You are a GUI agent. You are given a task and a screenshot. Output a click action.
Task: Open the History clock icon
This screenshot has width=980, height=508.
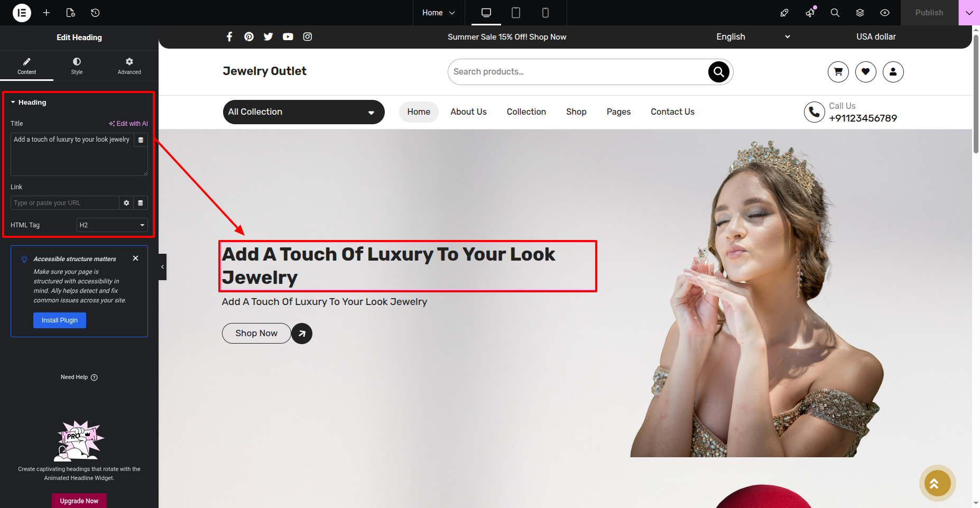point(95,13)
